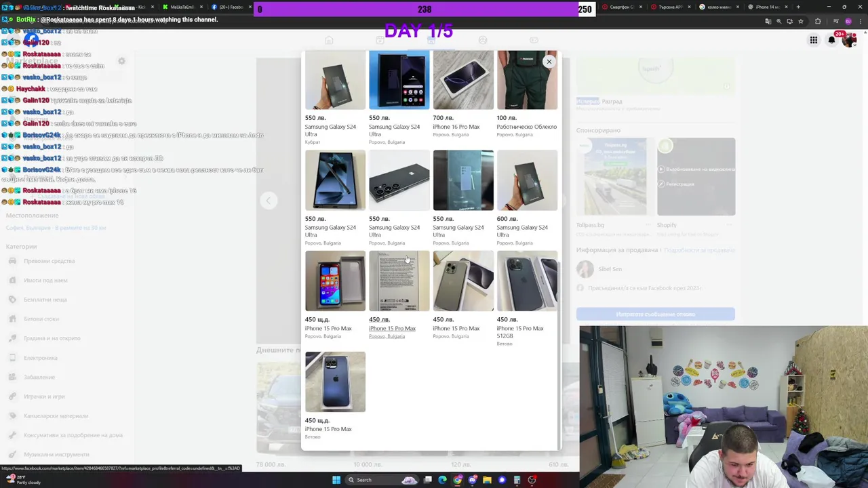
Task: Close the seller listings popup
Action: coord(549,62)
